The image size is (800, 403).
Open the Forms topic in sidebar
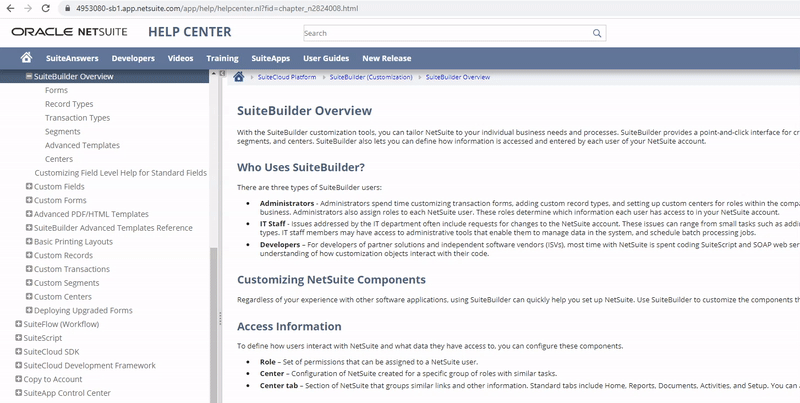pos(56,90)
